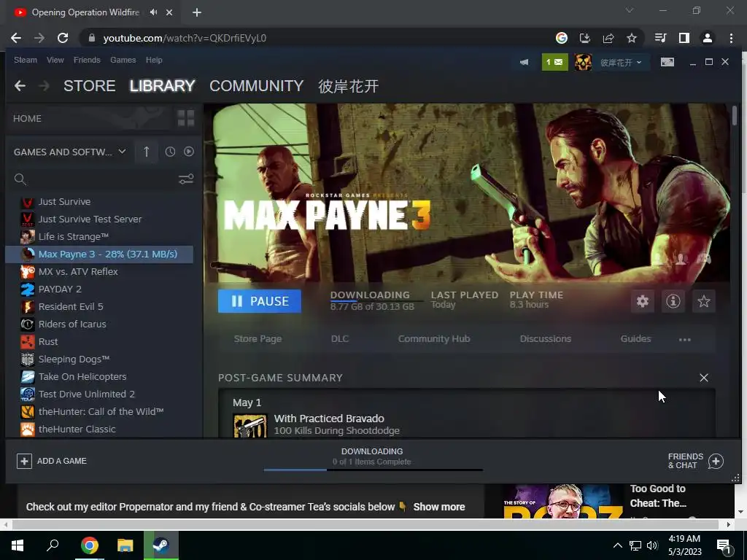This screenshot has height=560, width=747.
Task: Click the Chrome horizontal scrollbar
Action: tap(366, 525)
